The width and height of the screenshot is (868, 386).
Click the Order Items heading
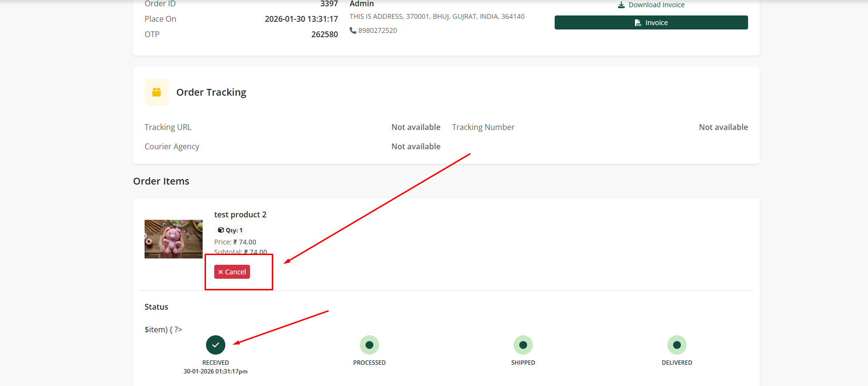[161, 181]
